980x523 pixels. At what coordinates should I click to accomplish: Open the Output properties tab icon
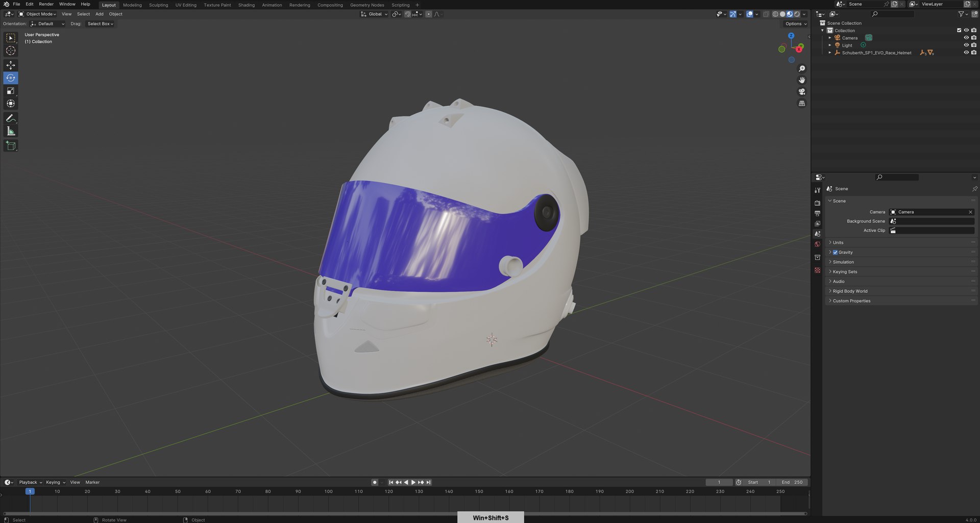pyautogui.click(x=818, y=213)
